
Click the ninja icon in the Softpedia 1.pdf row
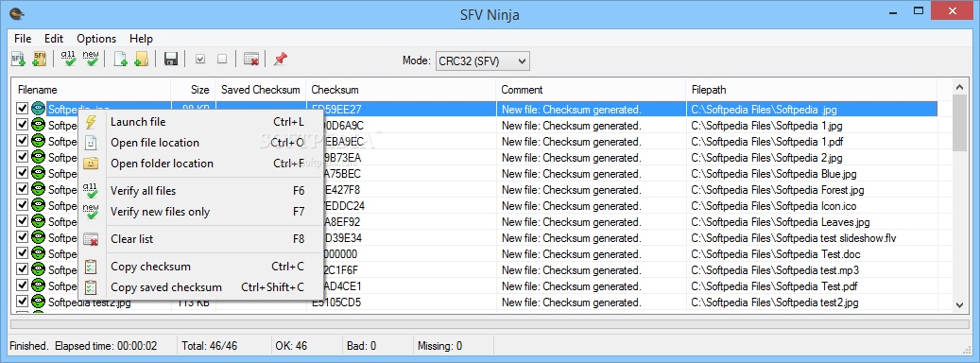[38, 141]
